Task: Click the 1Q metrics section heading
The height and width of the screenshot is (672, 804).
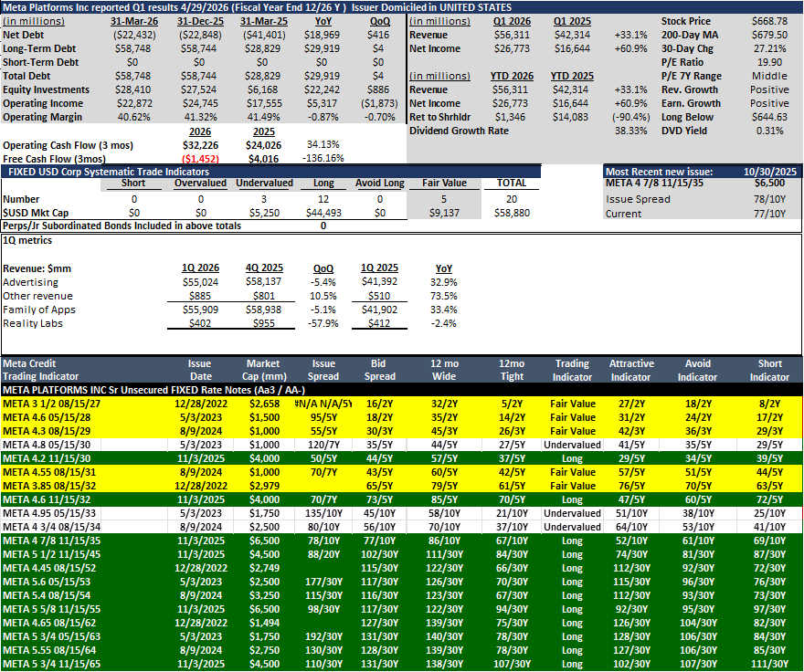Action: 27,240
